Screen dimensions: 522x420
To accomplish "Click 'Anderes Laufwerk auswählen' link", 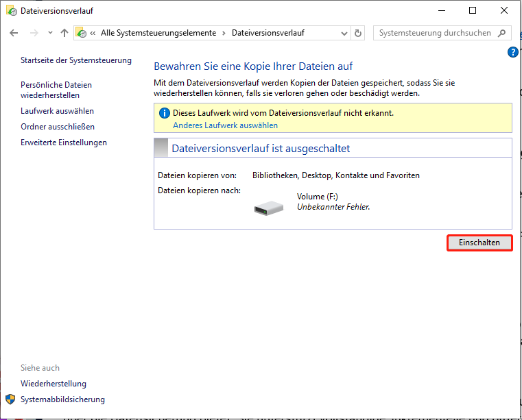I will pyautogui.click(x=225, y=125).
